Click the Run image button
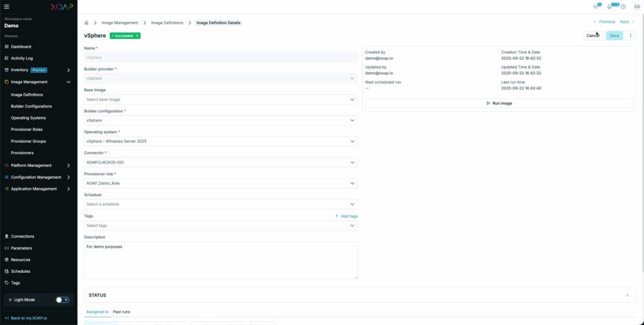The image size is (644, 325). click(499, 103)
